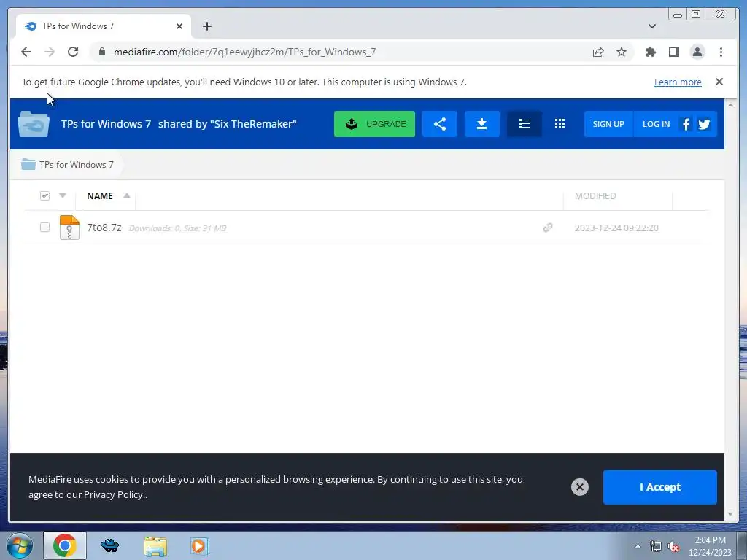The width and height of the screenshot is (747, 560).
Task: Open the File Explorer taskbar icon
Action: pos(155,545)
